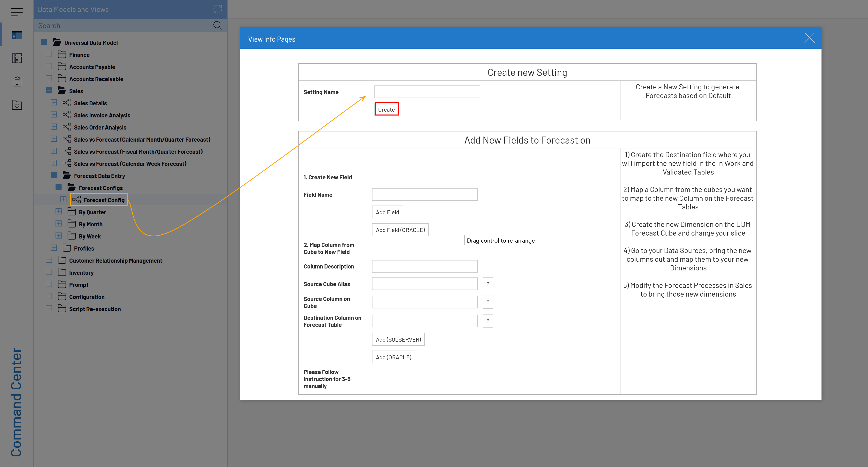Click the Add (SQLSERVER) button
Screen dimensions: 868x467
[398, 339]
